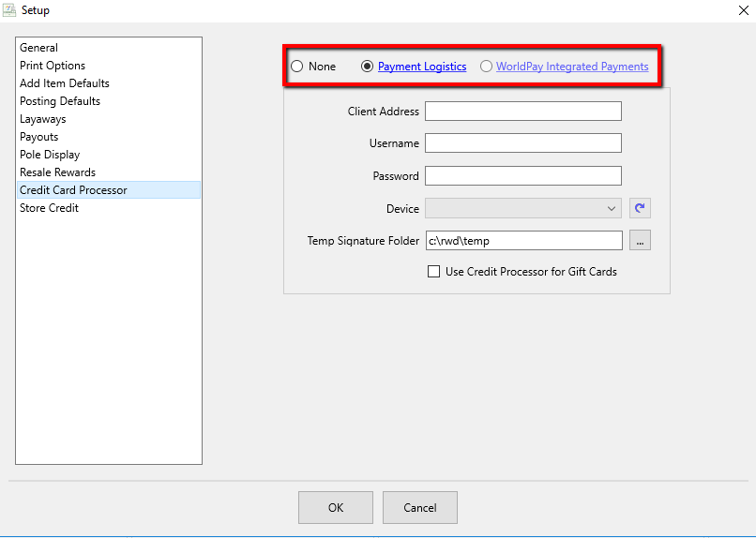Click the Username input field
Screen dimensions: 756x538
click(523, 143)
